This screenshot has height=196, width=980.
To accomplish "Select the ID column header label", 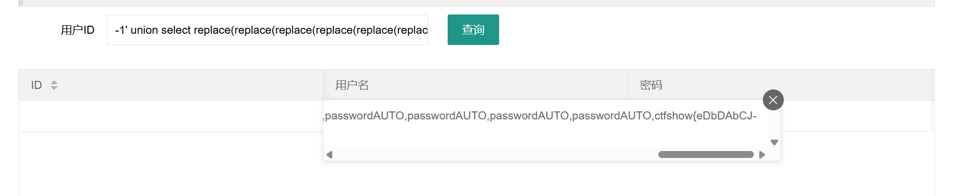I will click(x=36, y=85).
